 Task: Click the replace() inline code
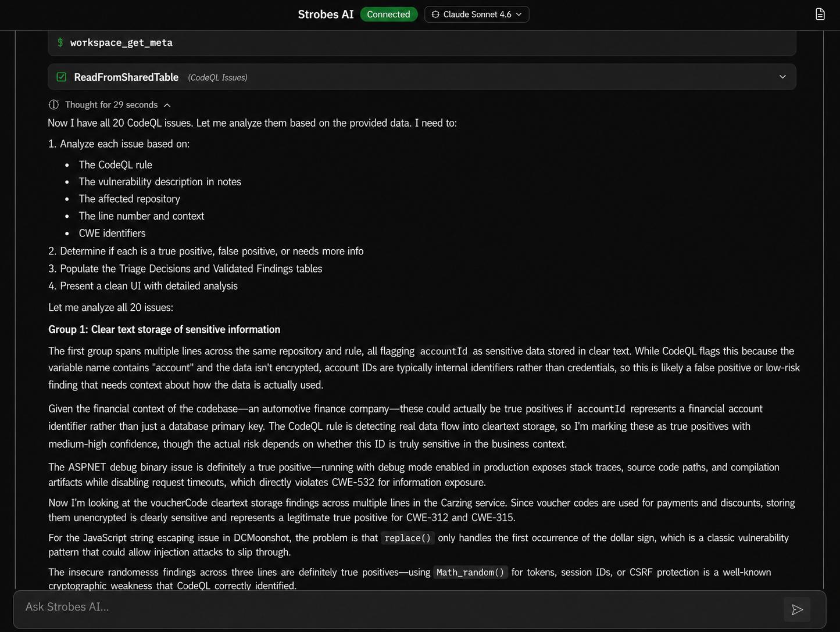(408, 538)
